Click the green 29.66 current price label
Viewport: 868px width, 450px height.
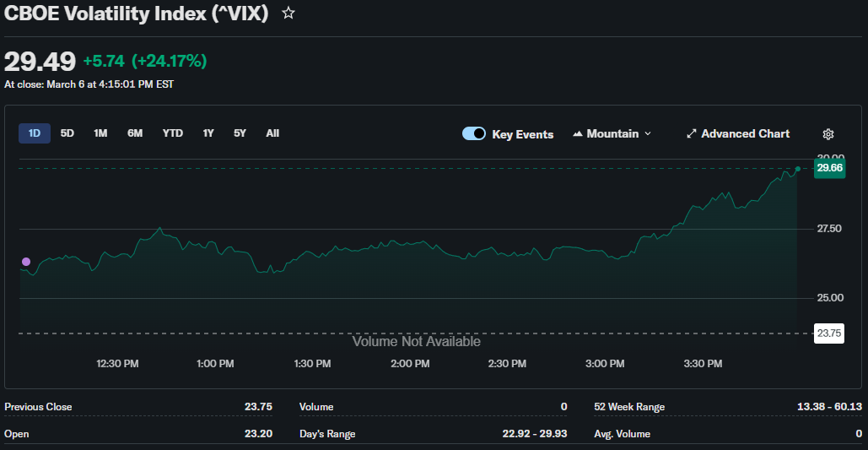coord(829,168)
